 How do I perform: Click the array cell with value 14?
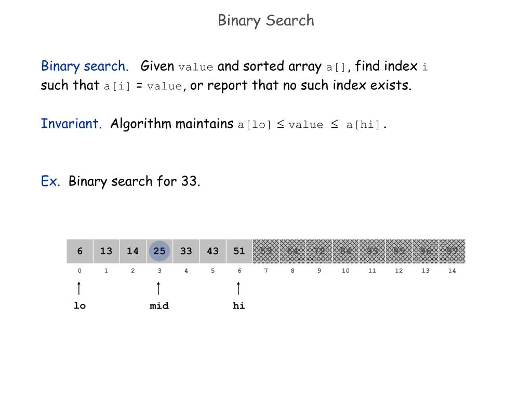(x=132, y=251)
